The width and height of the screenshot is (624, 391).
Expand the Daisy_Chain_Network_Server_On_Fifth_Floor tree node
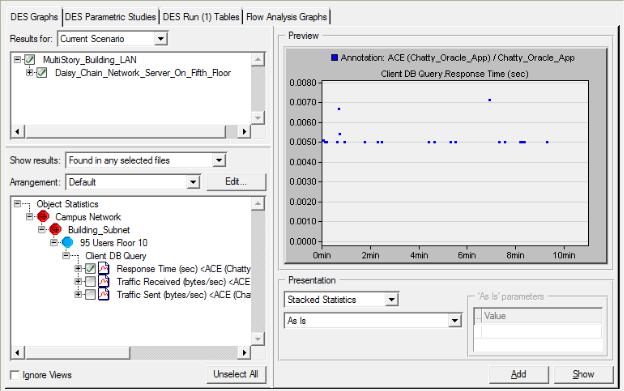click(29, 72)
